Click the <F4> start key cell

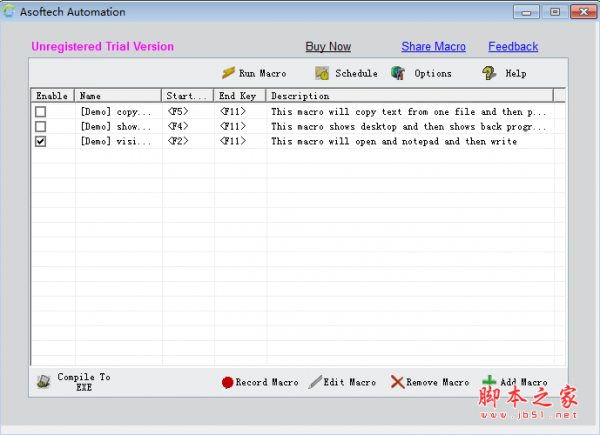(x=178, y=127)
